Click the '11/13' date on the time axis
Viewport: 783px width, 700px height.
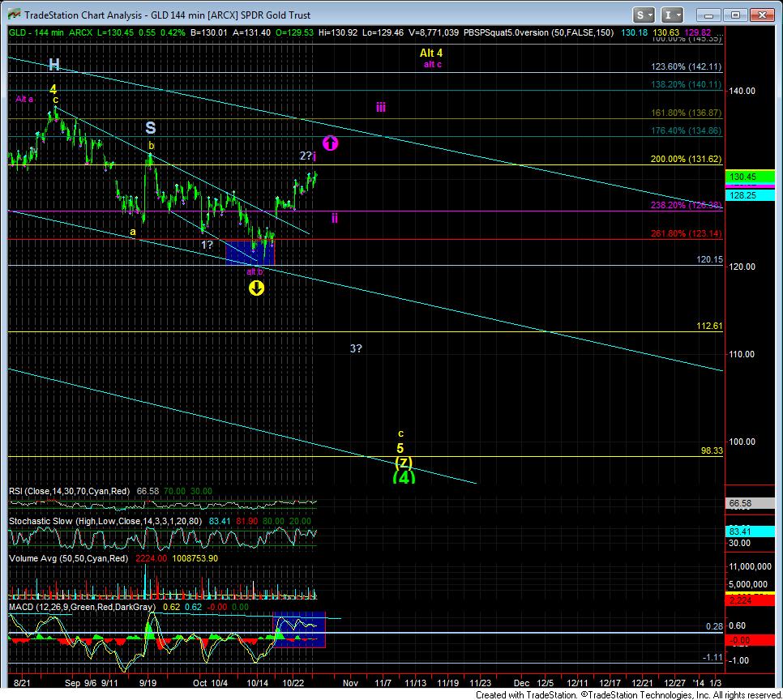click(416, 683)
